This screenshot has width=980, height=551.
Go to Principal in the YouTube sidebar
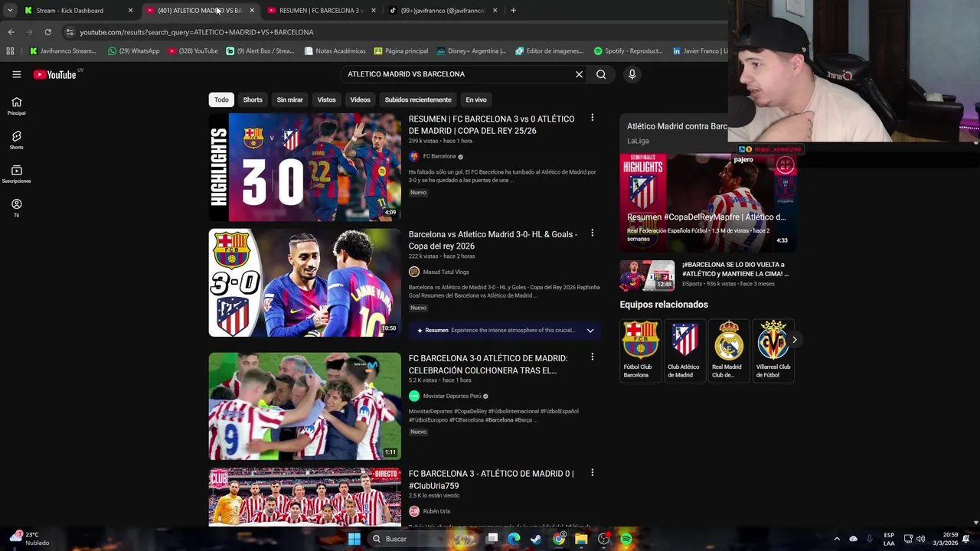pyautogui.click(x=16, y=106)
